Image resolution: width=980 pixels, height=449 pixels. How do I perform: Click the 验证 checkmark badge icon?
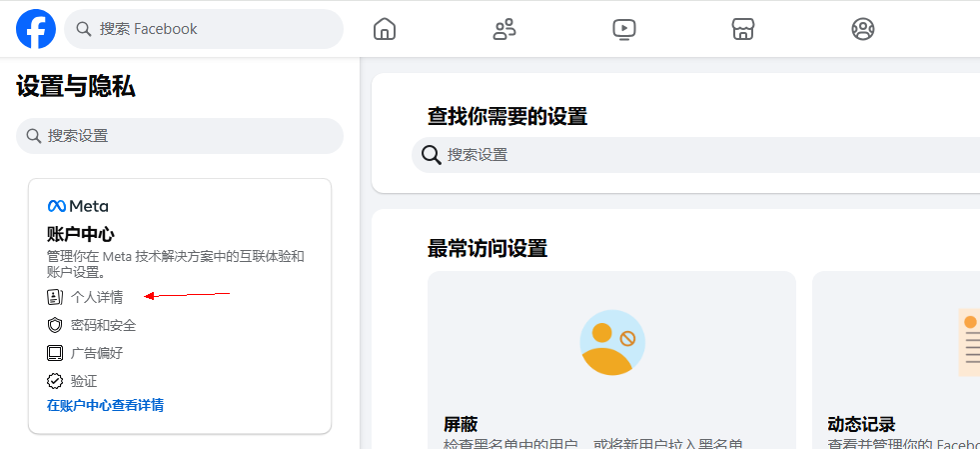55,381
